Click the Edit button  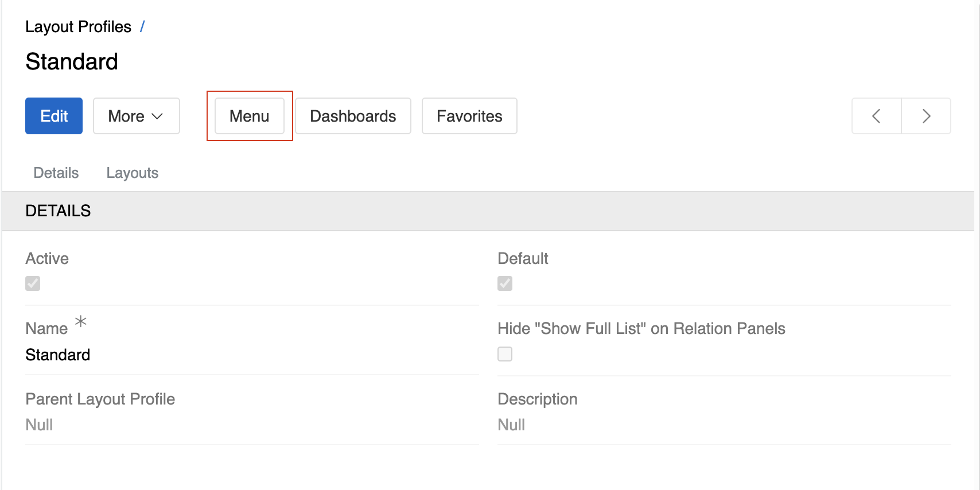[53, 116]
